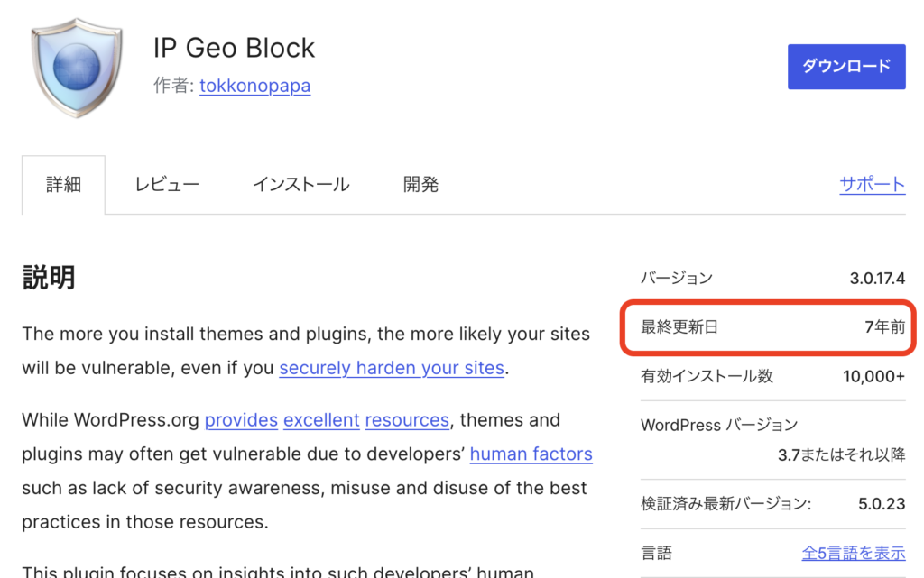Switch to the レビュー tab
Viewport: 924px width, 578px height.
point(167,185)
